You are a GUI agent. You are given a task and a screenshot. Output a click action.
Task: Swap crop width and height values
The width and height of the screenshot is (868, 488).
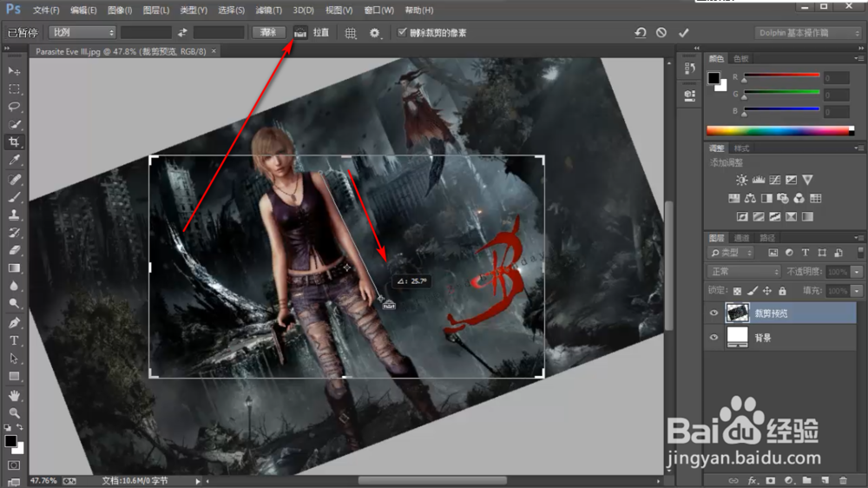coord(182,33)
